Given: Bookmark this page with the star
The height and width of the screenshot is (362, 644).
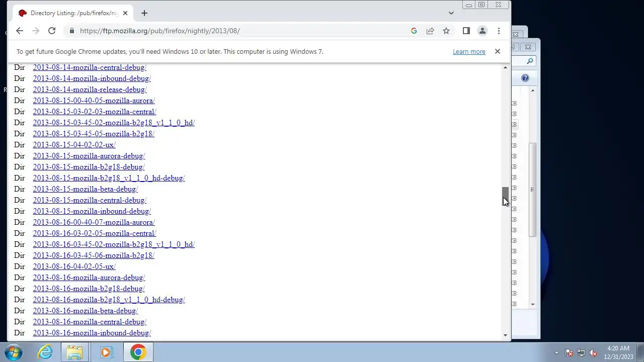Looking at the screenshot, I should click(446, 31).
